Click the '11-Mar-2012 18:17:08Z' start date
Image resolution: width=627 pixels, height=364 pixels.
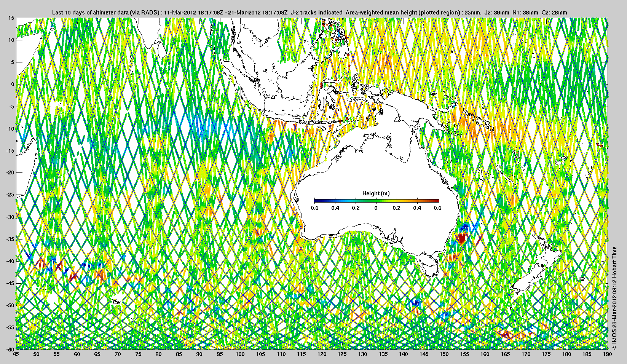pos(193,13)
